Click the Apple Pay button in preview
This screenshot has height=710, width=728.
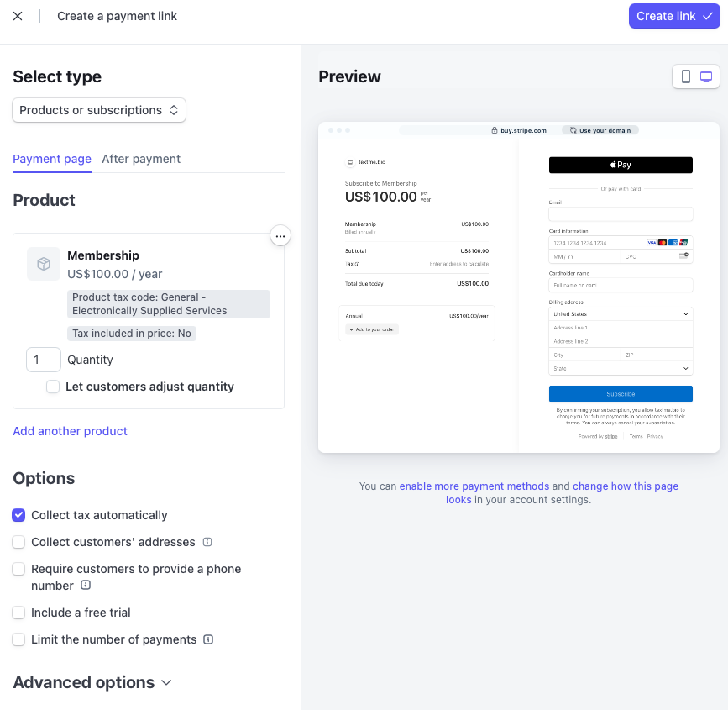(621, 165)
